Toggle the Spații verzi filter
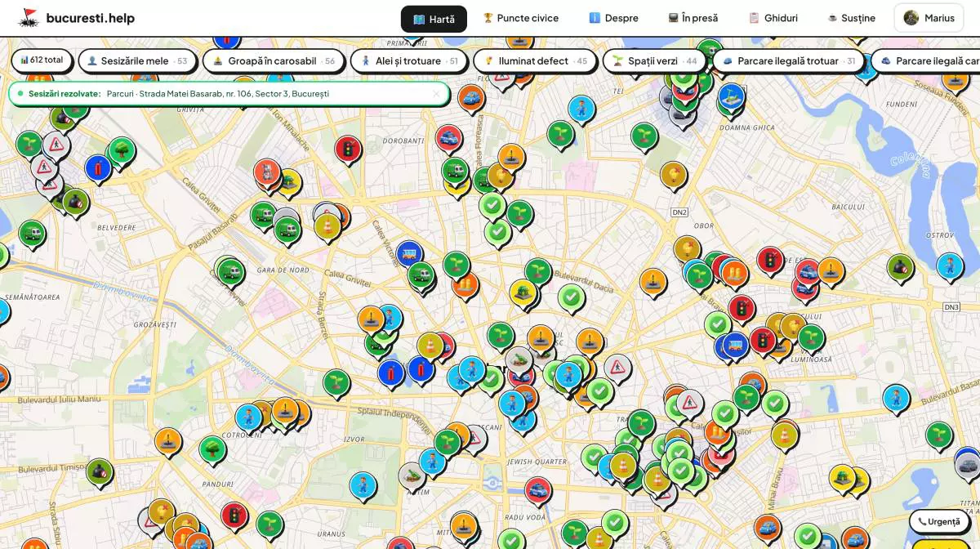 click(x=654, y=61)
